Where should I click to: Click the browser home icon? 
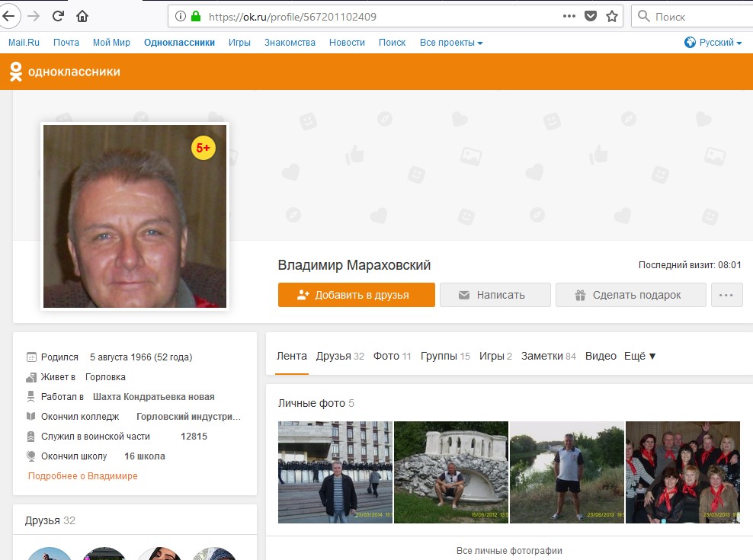pyautogui.click(x=82, y=16)
